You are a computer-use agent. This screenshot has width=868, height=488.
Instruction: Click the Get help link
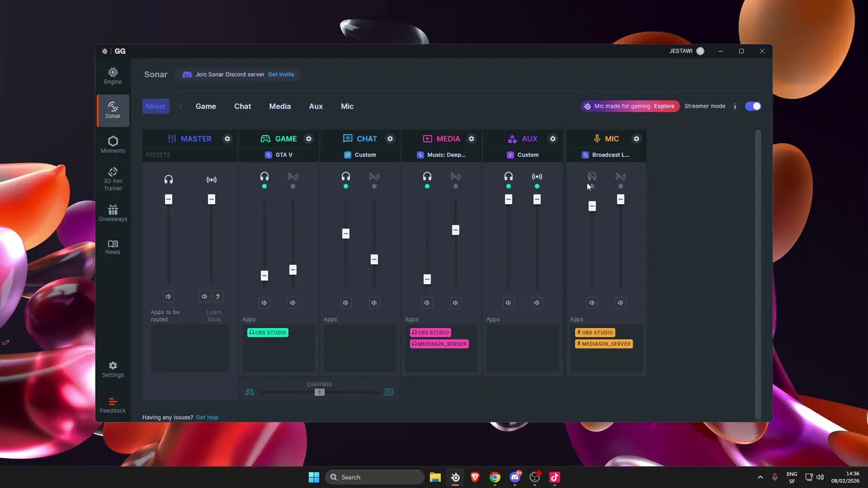[x=207, y=418]
